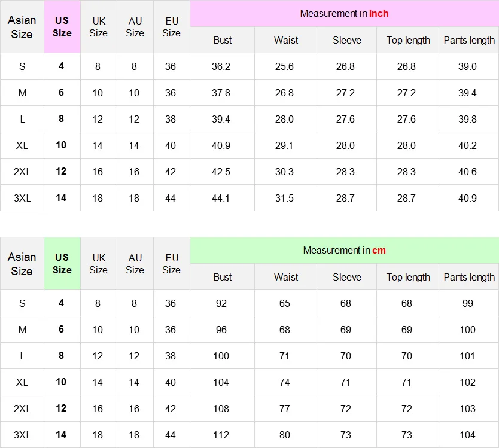Select bust value 44.1 for size 3XL
Viewport: 499px width, 448px height.
coord(221,198)
